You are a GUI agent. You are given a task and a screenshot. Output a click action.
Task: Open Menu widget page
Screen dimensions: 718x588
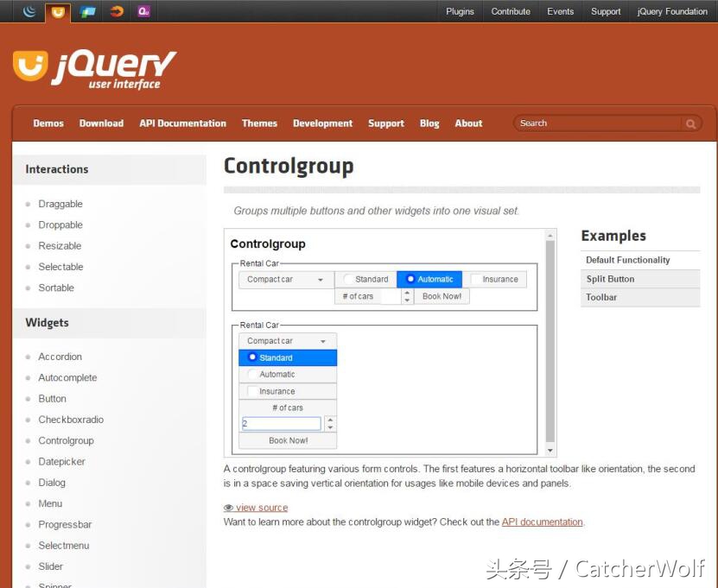tap(50, 503)
